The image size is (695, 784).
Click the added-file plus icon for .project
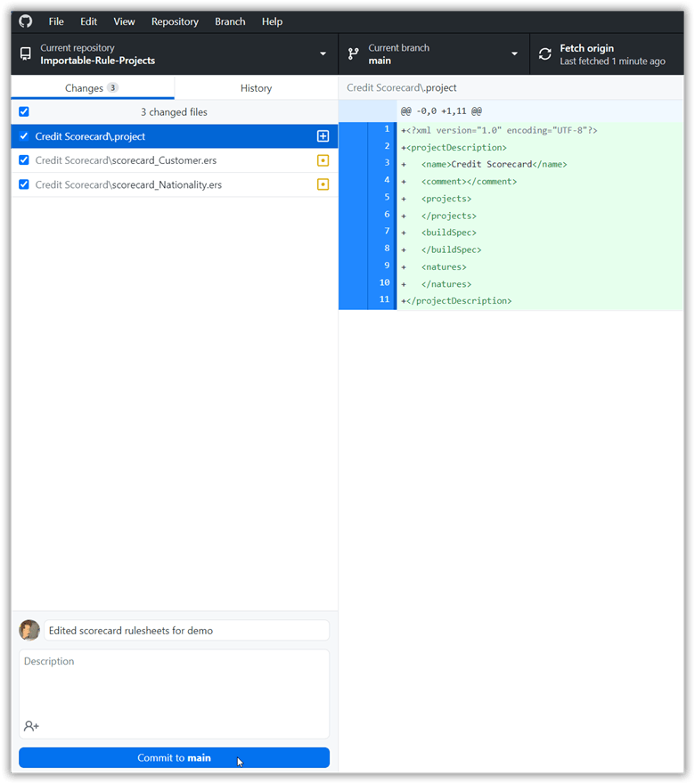tap(323, 136)
